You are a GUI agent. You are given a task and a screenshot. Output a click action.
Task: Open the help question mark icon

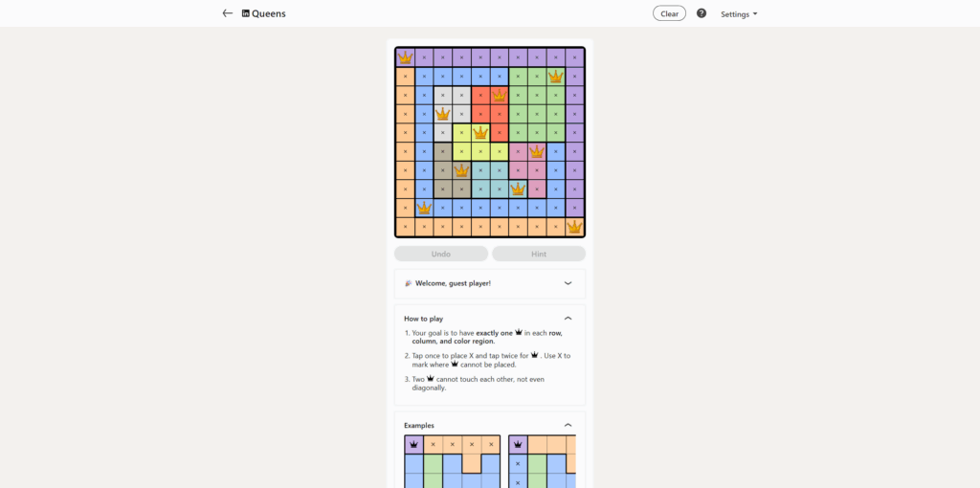click(702, 13)
